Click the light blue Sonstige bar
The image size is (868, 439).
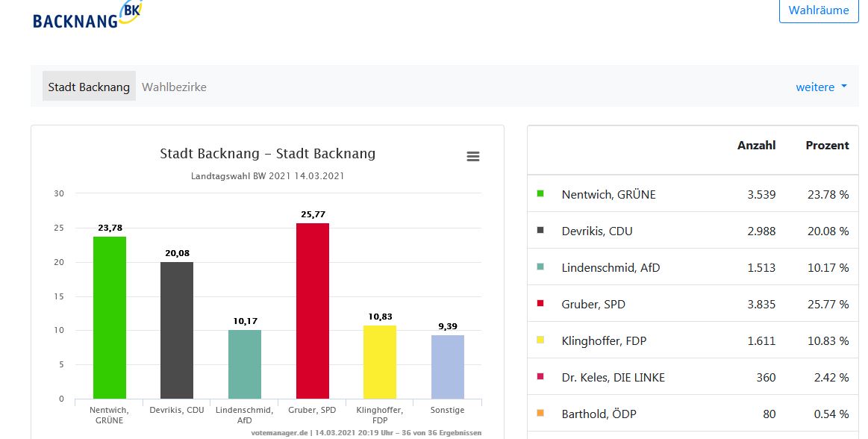coord(447,367)
